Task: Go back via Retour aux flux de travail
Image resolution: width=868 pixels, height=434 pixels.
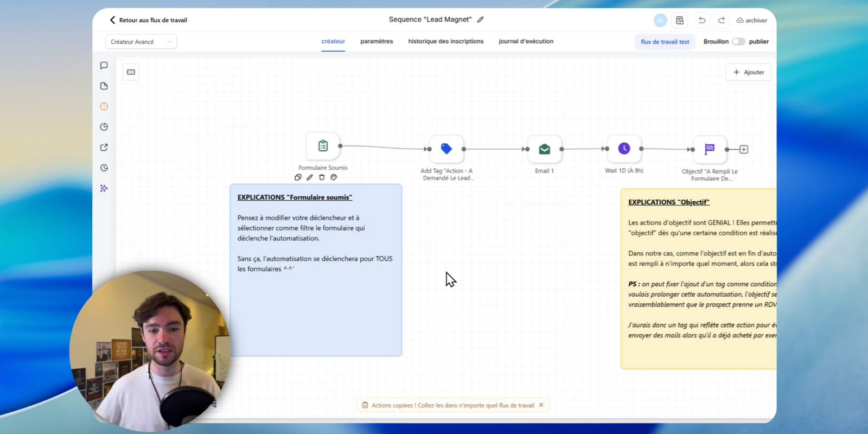Action: (148, 20)
